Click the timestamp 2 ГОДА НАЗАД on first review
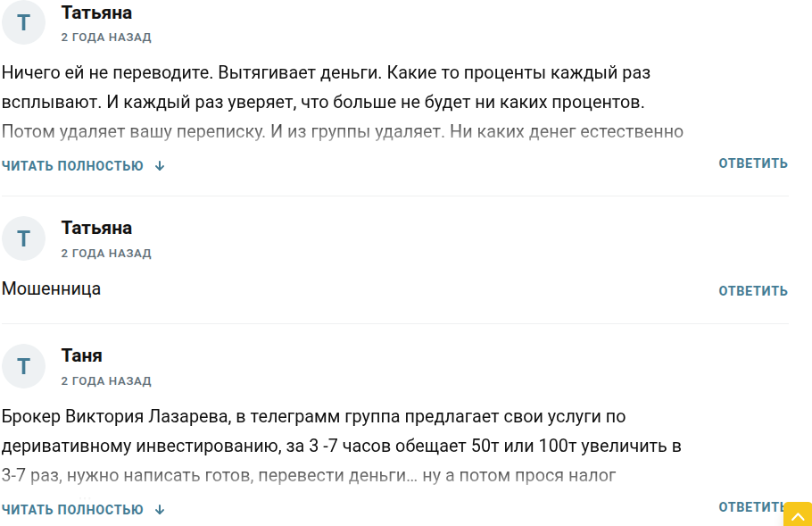812x526 pixels. click(x=106, y=38)
